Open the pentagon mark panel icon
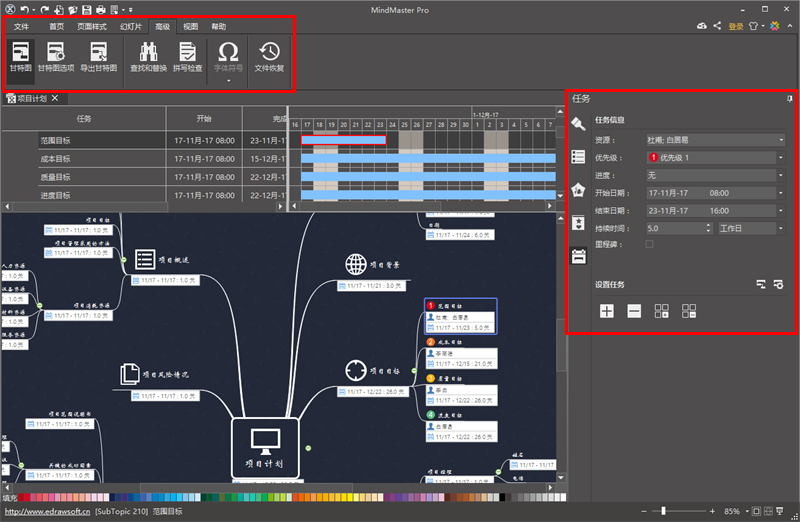 (x=578, y=190)
